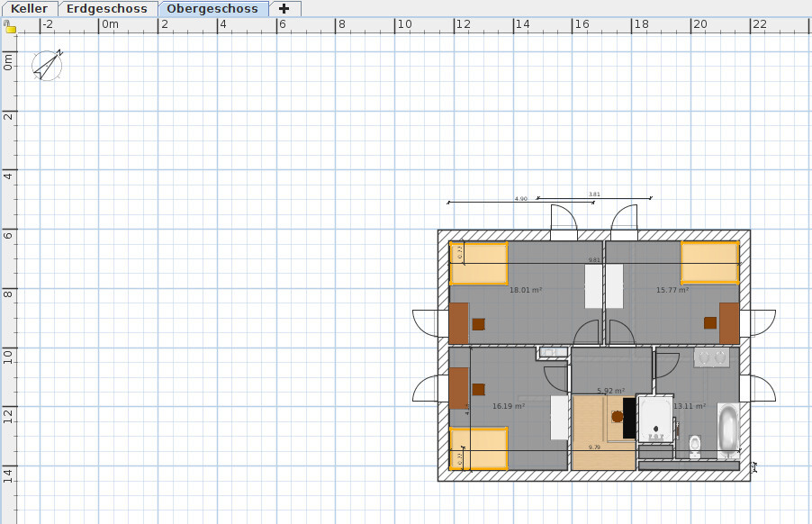Select the 3.81 dimension line label

point(594,194)
